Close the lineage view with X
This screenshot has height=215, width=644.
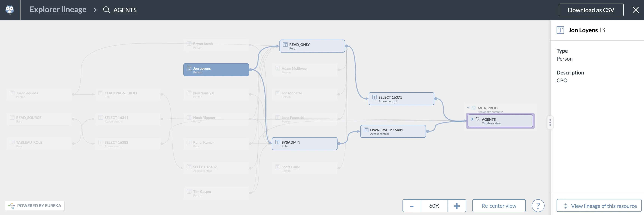636,10
